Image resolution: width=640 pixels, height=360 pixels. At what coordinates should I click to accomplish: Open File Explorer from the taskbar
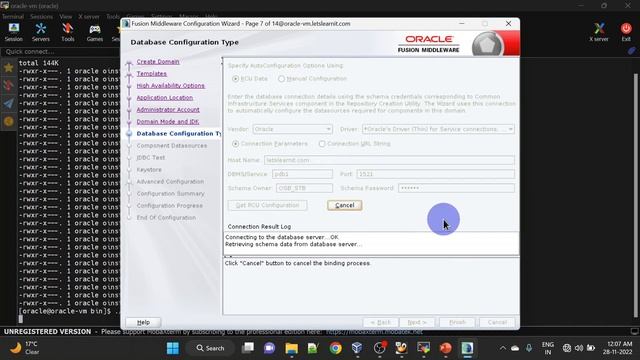pos(291,348)
